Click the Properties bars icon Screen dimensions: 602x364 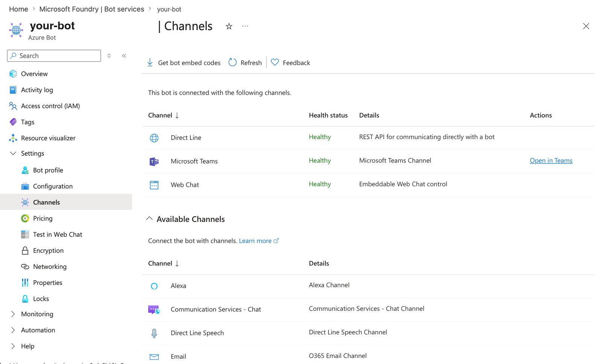(25, 283)
